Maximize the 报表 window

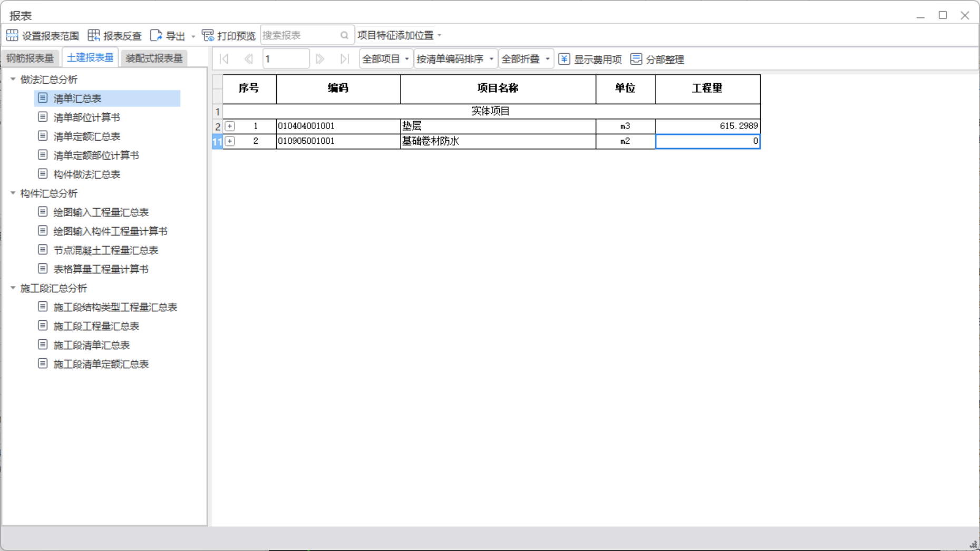(x=943, y=15)
